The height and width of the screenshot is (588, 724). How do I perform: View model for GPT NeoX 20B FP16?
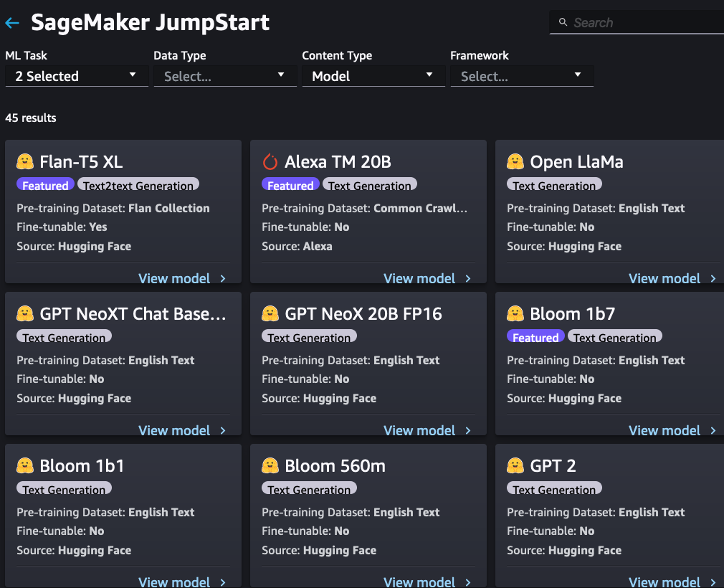[420, 430]
